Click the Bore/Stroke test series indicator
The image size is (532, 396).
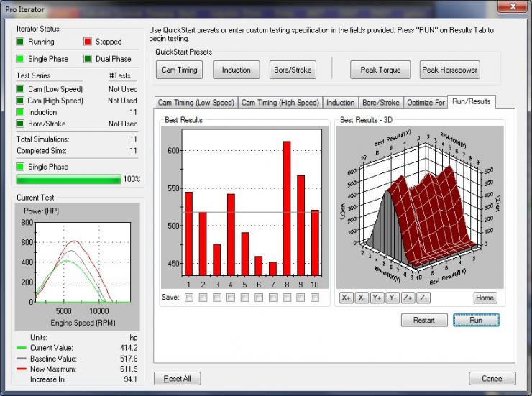click(x=20, y=124)
